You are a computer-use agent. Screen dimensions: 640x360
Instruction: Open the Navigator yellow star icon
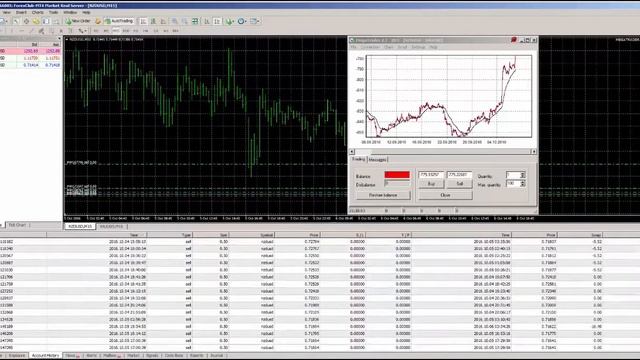(x=36, y=21)
